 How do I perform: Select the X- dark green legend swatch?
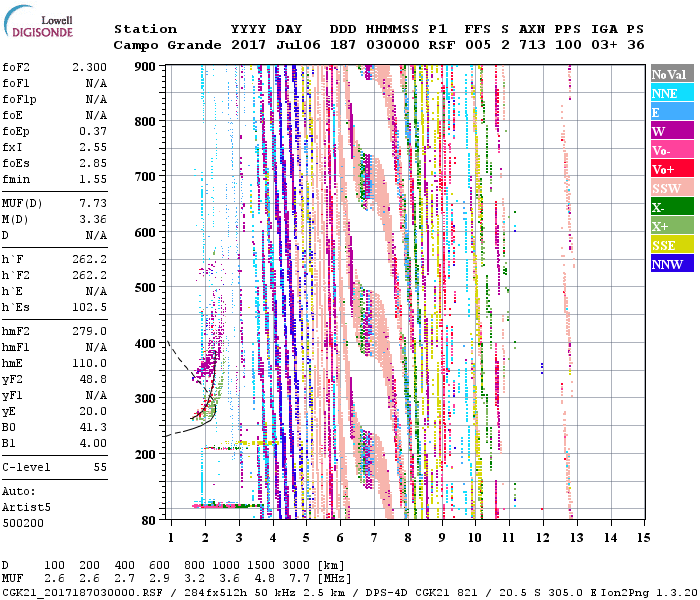pyautogui.click(x=670, y=207)
